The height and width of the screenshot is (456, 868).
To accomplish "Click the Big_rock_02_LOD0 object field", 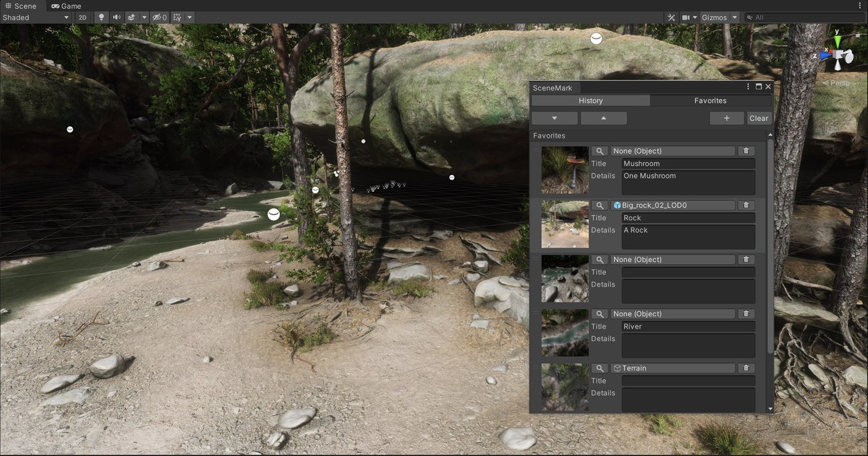I will (x=673, y=206).
